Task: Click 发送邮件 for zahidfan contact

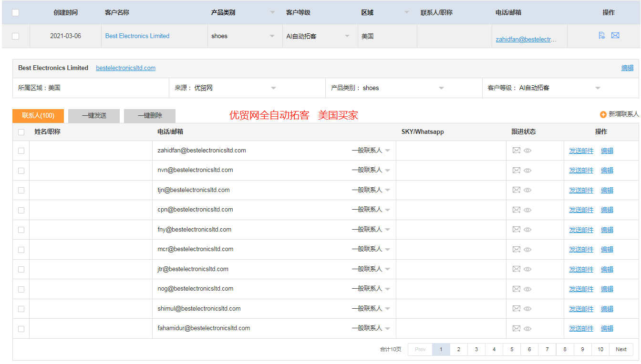Action: tap(581, 151)
